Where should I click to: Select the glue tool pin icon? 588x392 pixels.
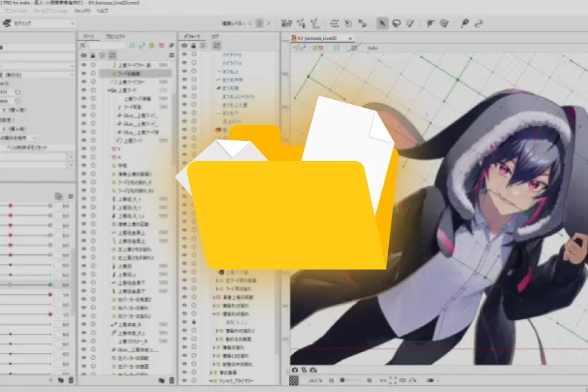coord(465,24)
